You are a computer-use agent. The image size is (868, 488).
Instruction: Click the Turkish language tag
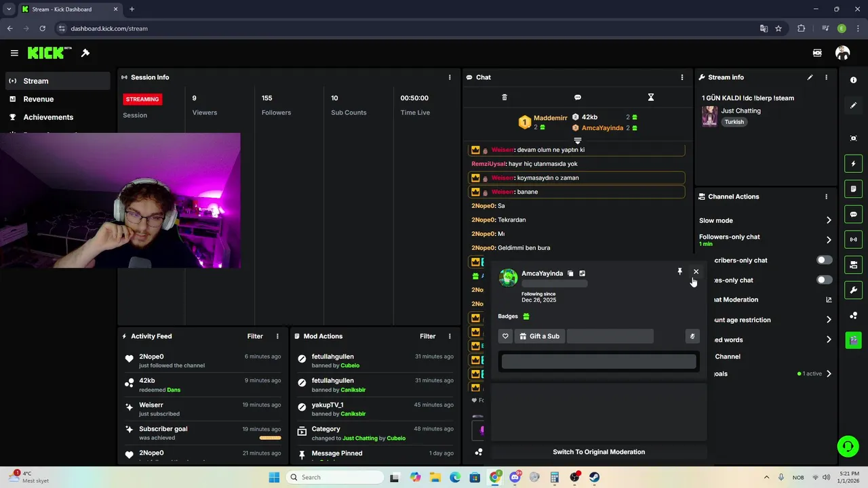[734, 122]
